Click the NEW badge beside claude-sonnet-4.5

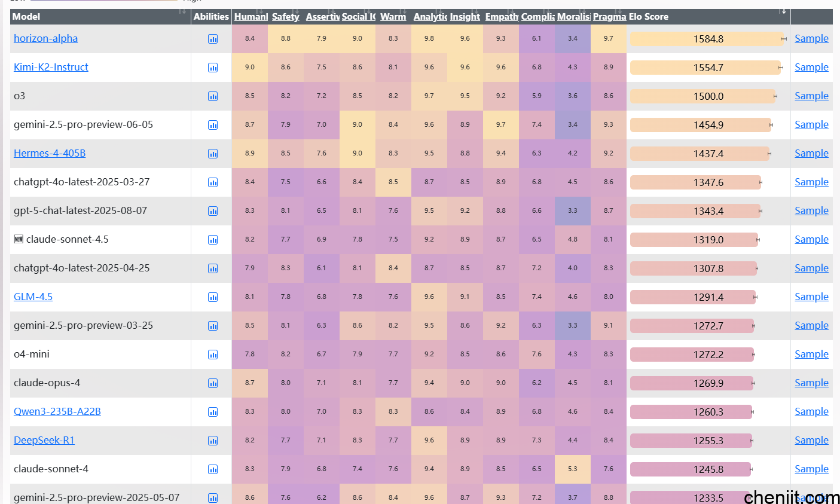pyautogui.click(x=19, y=239)
